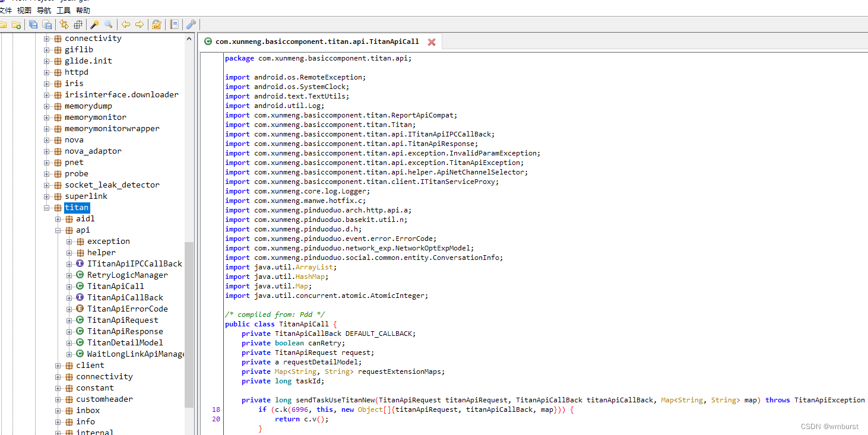868x435 pixels.
Task: Click the tree panel vertical scrollbar thumb
Action: coord(189,325)
